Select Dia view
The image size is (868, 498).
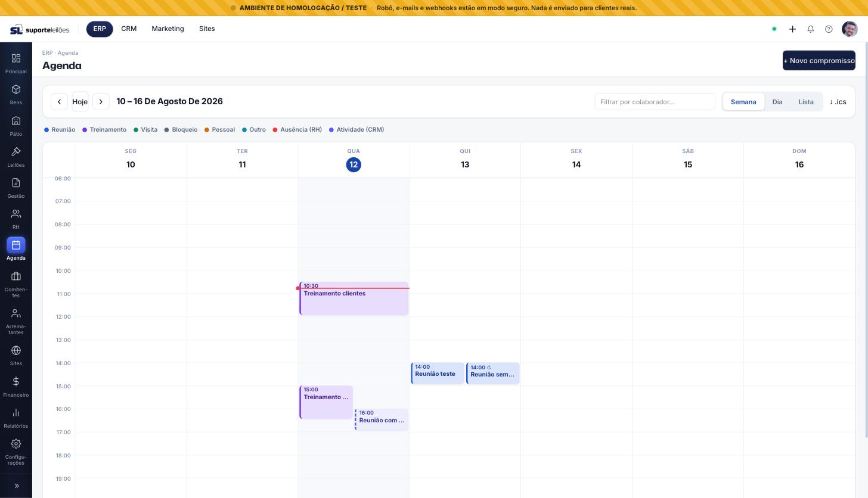(x=777, y=102)
